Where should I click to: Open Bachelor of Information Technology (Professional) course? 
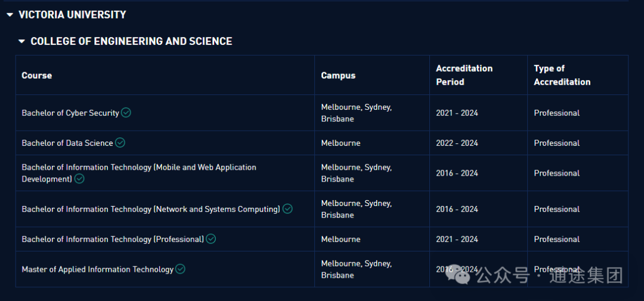(x=113, y=239)
